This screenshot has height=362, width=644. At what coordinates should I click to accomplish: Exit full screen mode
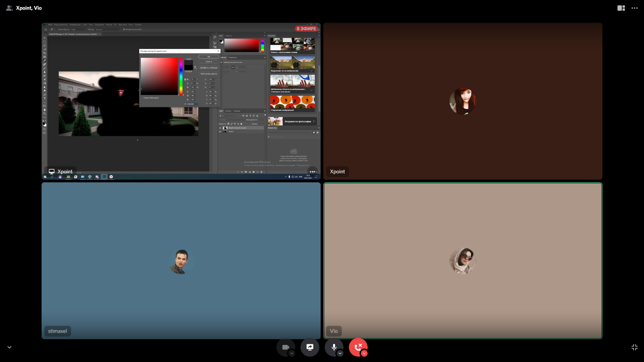634,347
